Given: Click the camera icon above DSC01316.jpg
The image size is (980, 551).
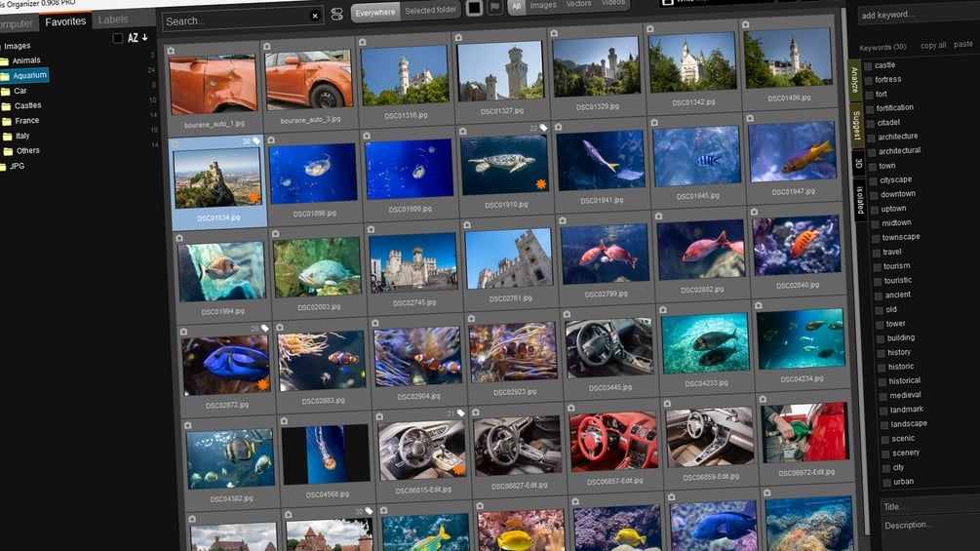Looking at the screenshot, I should [363, 42].
